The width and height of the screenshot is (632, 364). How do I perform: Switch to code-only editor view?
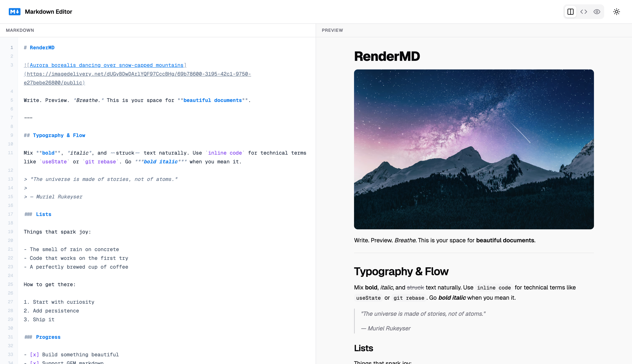click(x=584, y=12)
